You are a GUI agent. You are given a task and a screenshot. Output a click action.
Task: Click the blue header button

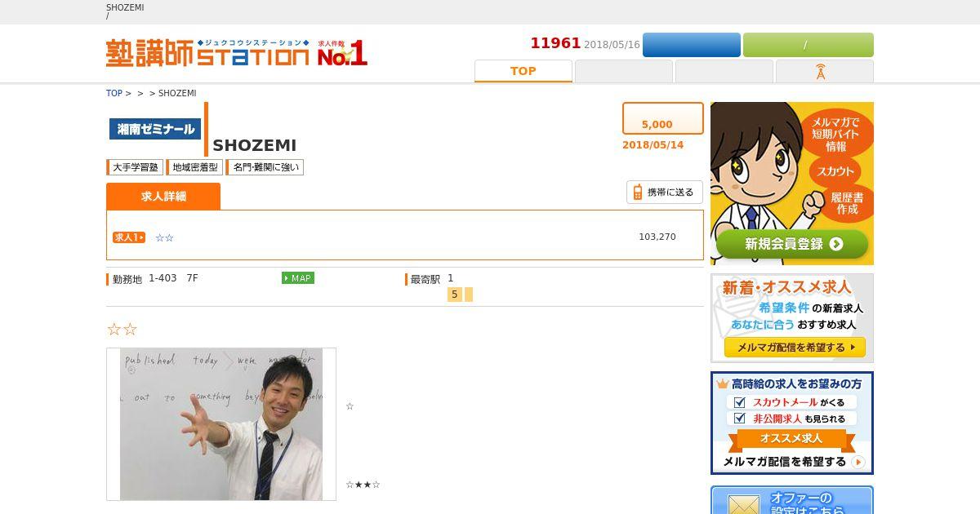[692, 45]
